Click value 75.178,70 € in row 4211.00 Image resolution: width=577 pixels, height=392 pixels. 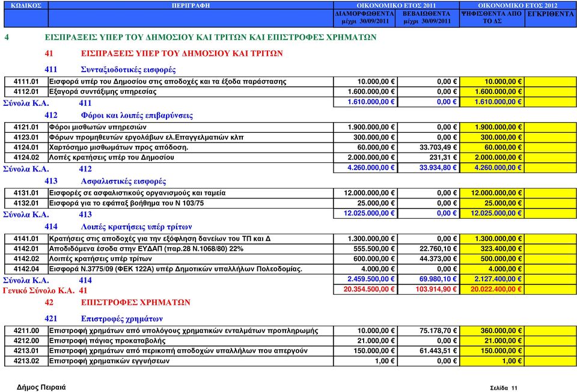tap(429, 331)
